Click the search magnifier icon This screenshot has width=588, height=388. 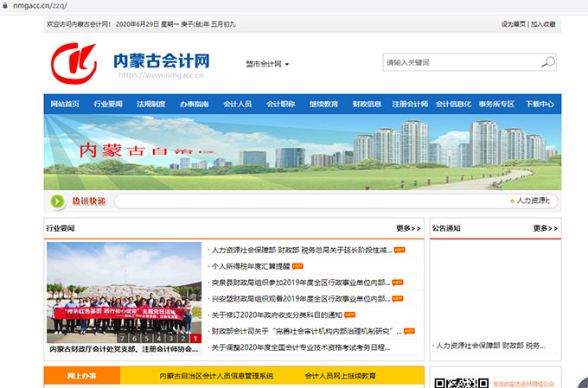click(x=547, y=62)
